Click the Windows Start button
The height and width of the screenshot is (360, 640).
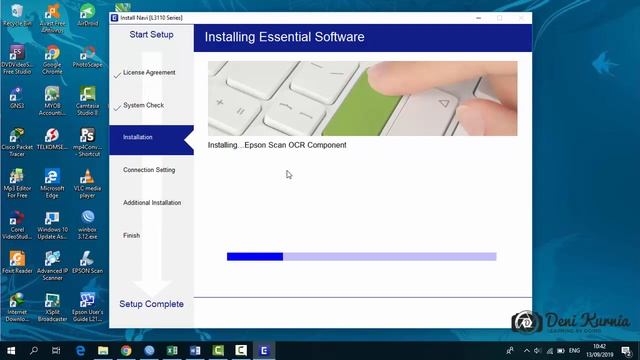(11, 351)
